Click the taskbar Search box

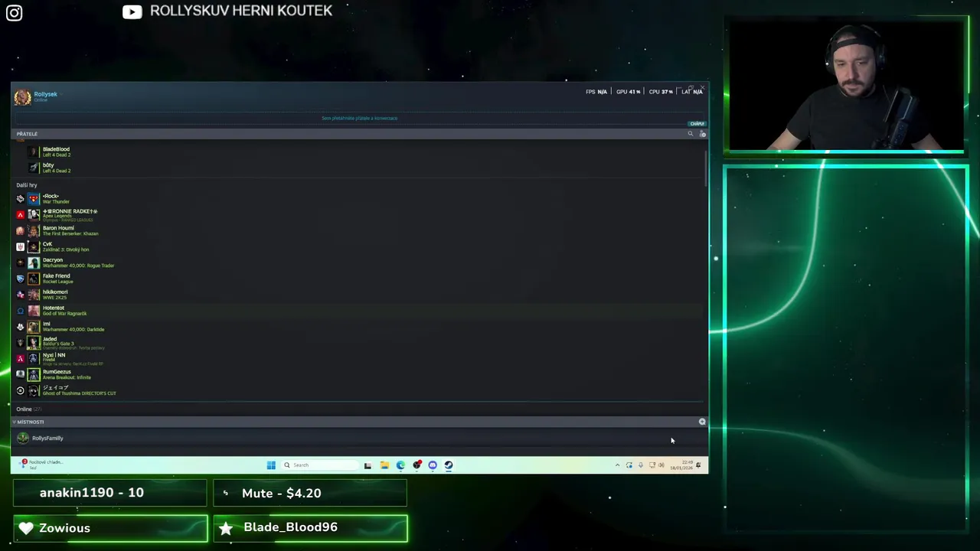coord(319,465)
